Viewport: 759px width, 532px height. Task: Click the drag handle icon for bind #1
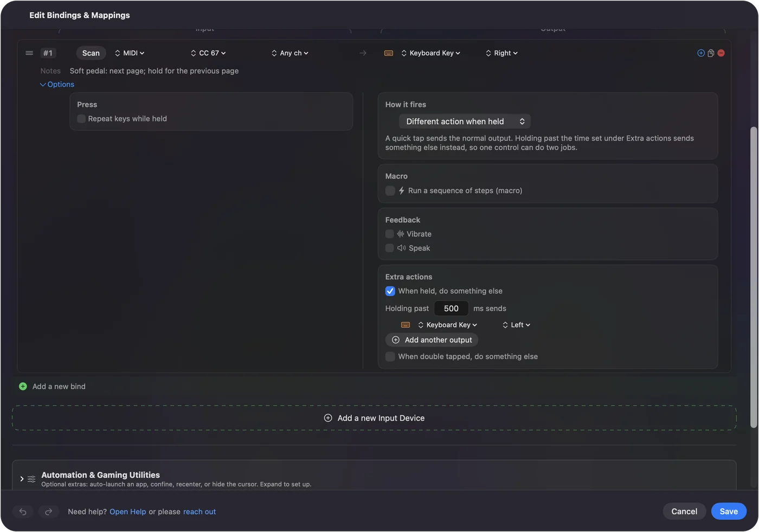(29, 53)
